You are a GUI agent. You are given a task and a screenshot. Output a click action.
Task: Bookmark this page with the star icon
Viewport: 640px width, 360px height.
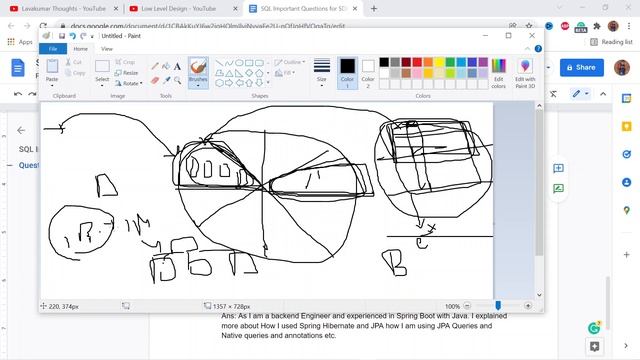click(x=529, y=26)
